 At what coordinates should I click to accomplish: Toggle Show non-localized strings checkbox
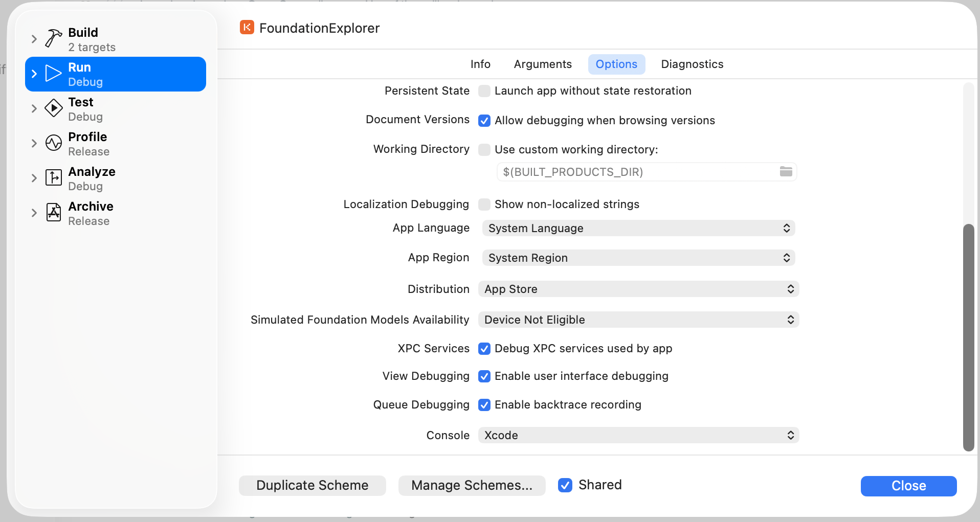click(x=484, y=205)
